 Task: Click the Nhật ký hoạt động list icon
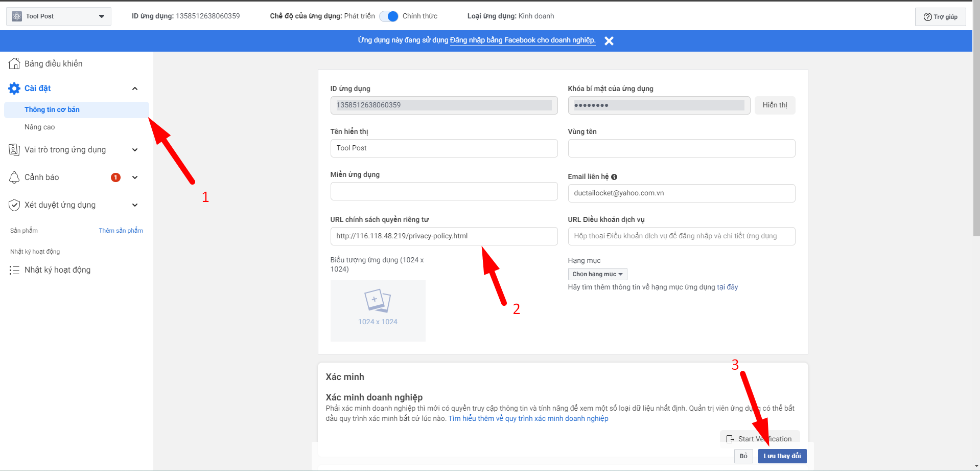14,270
